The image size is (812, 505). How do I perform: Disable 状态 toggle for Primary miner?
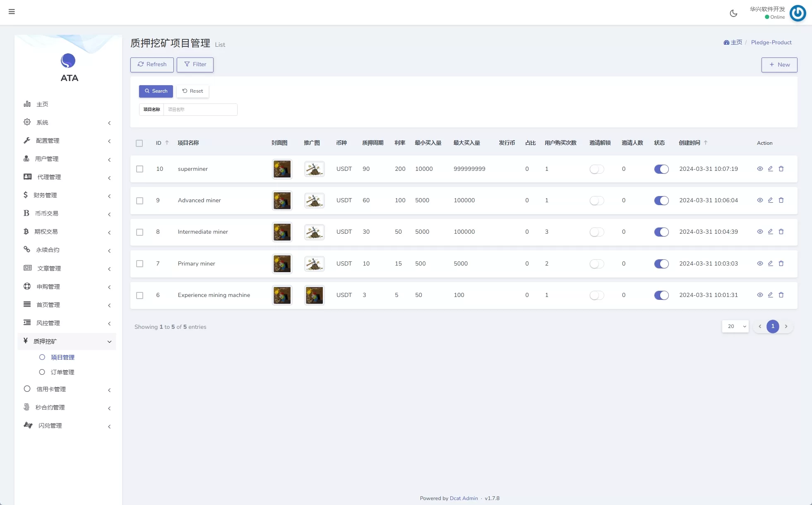(661, 263)
